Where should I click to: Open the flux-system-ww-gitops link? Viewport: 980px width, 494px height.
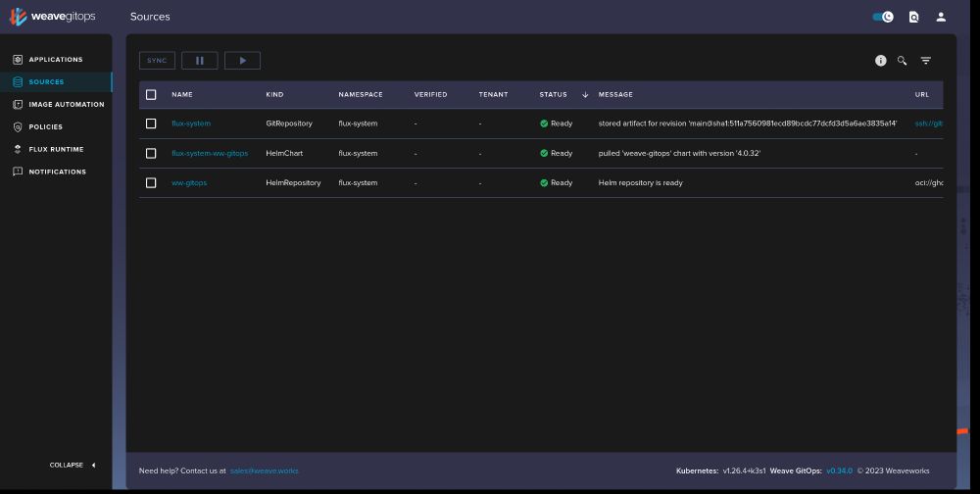(x=210, y=153)
